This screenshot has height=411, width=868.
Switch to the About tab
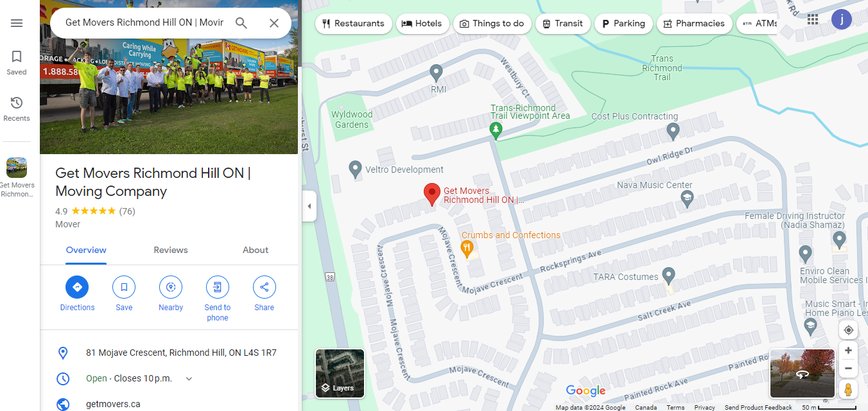click(256, 250)
